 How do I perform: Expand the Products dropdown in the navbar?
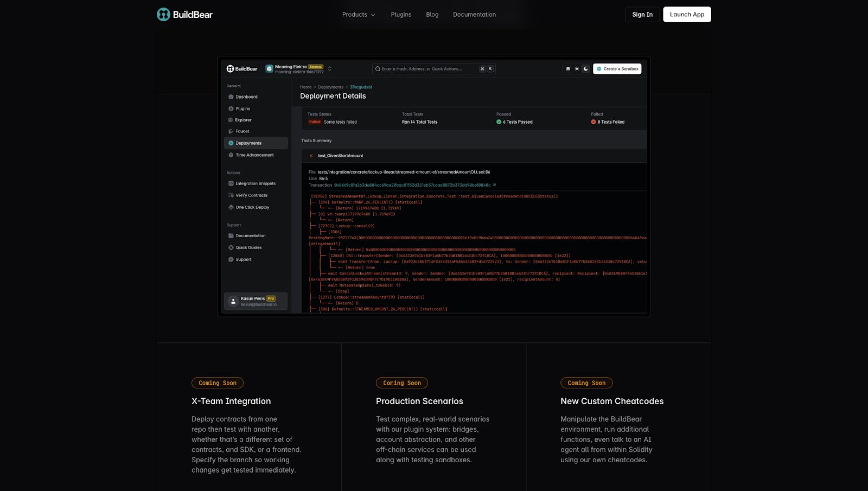359,15
